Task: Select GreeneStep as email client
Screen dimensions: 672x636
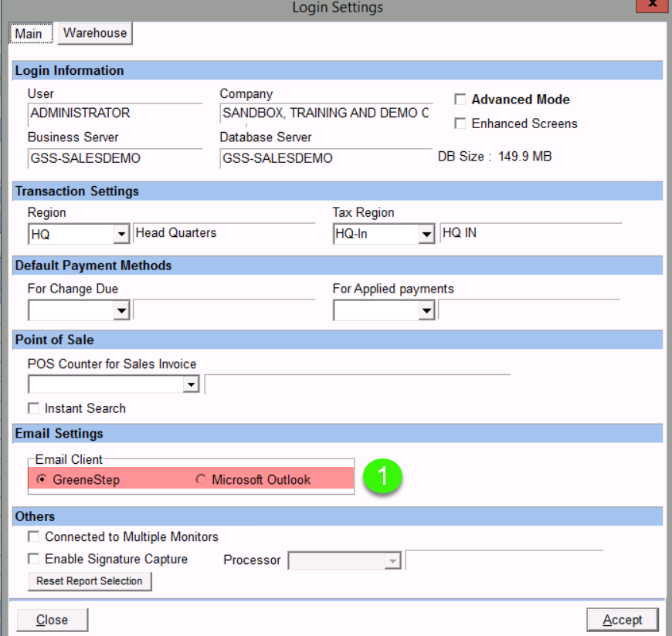Action: pyautogui.click(x=42, y=480)
